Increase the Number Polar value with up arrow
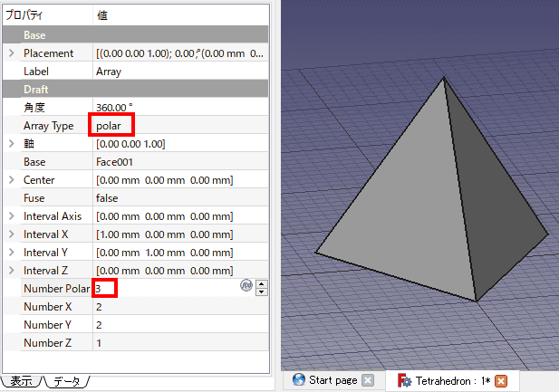This screenshot has height=392, width=559. pyautogui.click(x=262, y=284)
